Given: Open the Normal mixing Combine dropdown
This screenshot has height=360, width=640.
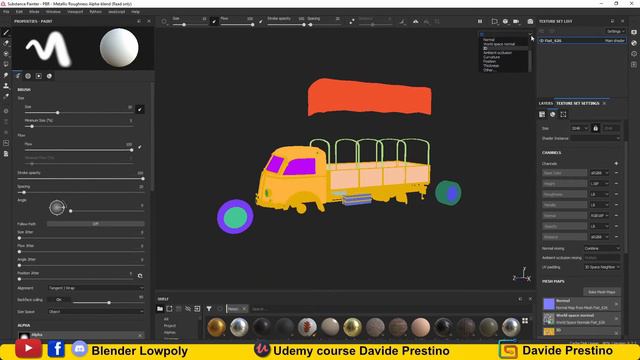Looking at the screenshot, I should pyautogui.click(x=602, y=248).
